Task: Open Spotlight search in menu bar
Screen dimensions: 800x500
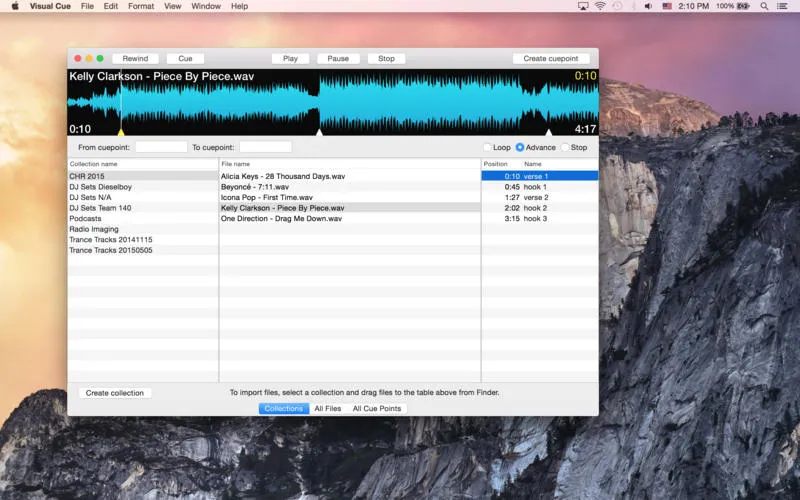Action: (x=767, y=6)
